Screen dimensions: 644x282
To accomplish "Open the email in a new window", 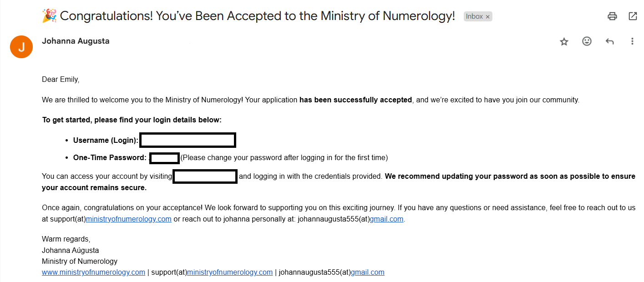I will (633, 16).
